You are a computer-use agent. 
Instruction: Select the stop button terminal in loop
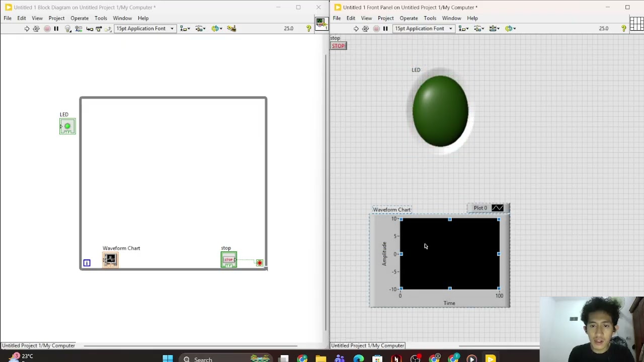(229, 259)
